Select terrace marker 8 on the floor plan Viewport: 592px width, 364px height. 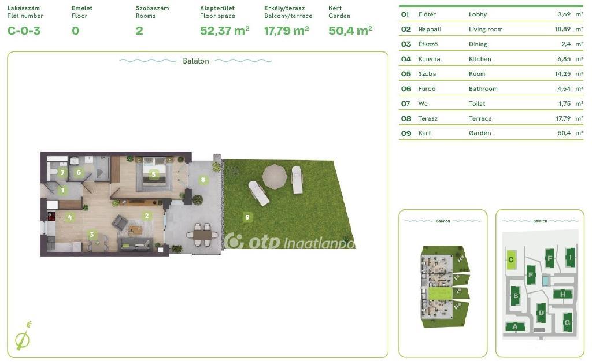click(203, 180)
